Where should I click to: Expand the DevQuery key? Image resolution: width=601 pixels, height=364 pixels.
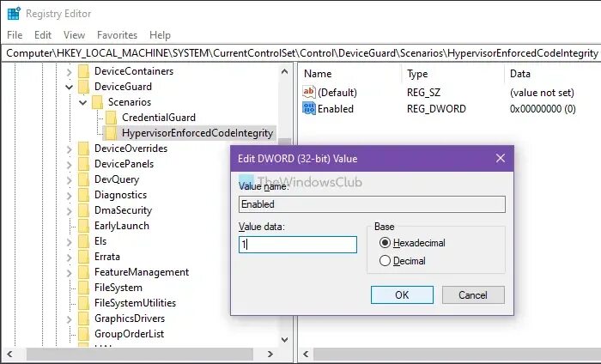[69, 179]
